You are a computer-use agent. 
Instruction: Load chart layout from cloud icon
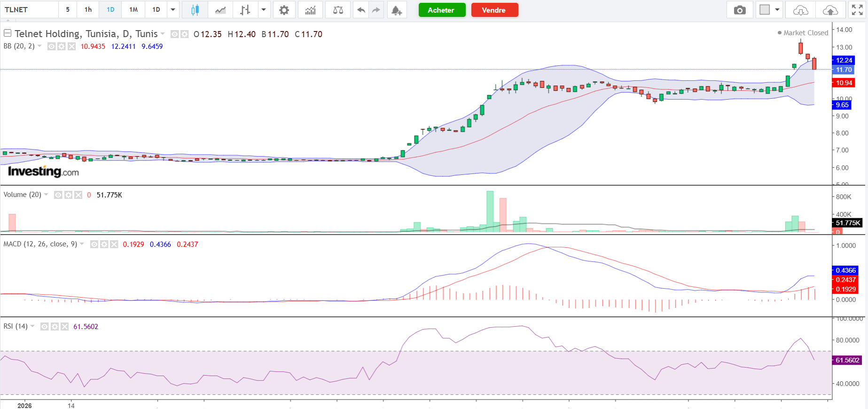[x=801, y=10]
